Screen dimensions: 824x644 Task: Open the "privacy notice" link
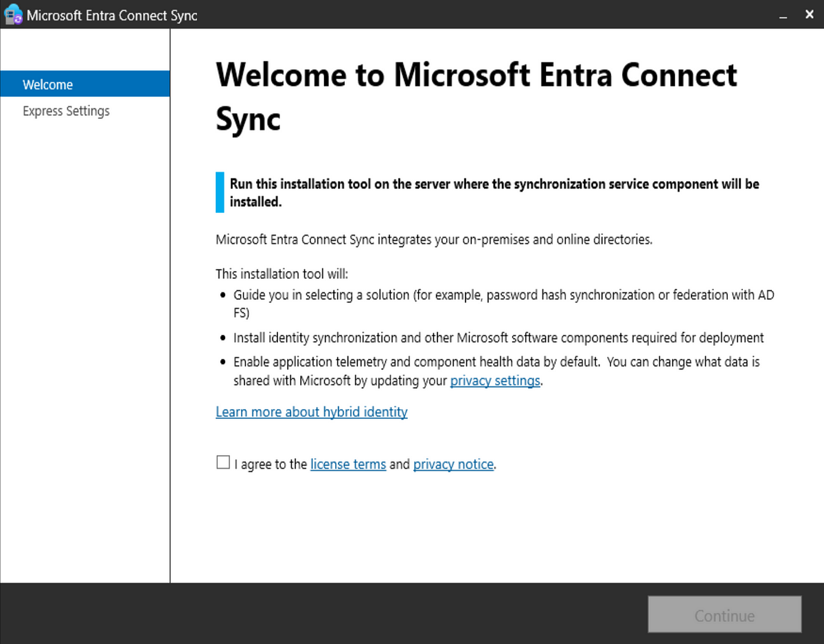[453, 464]
